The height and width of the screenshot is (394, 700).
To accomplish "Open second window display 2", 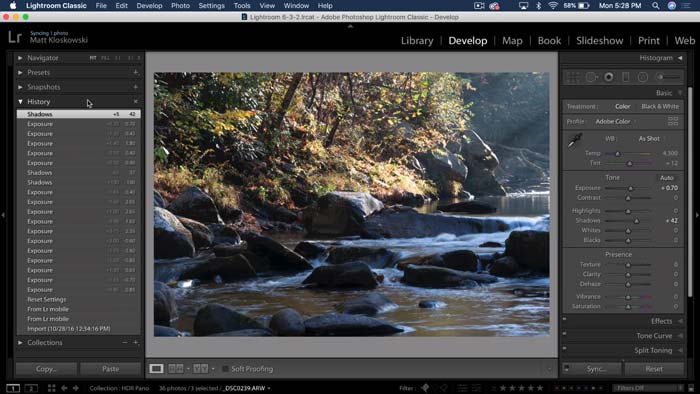I will pyautogui.click(x=31, y=388).
